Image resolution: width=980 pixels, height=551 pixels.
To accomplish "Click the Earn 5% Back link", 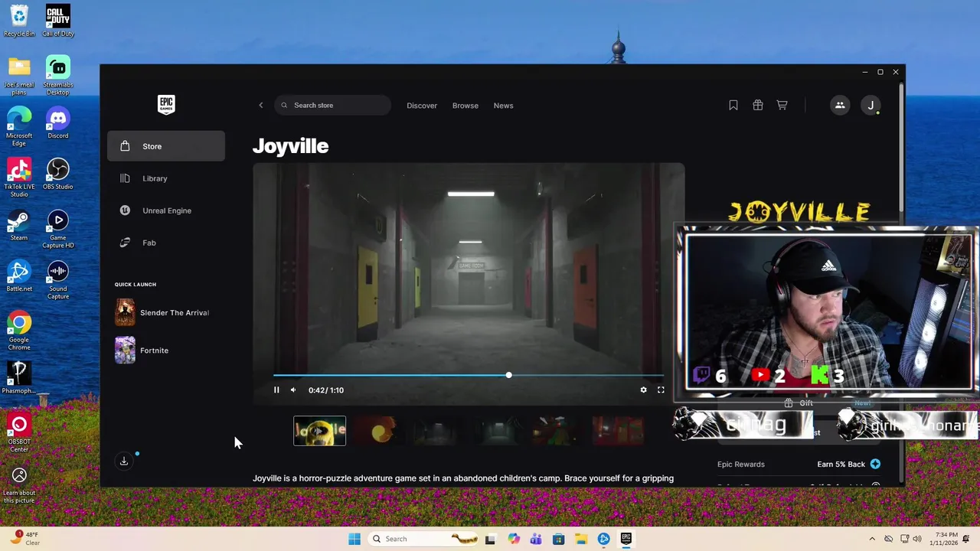I will [x=841, y=464].
